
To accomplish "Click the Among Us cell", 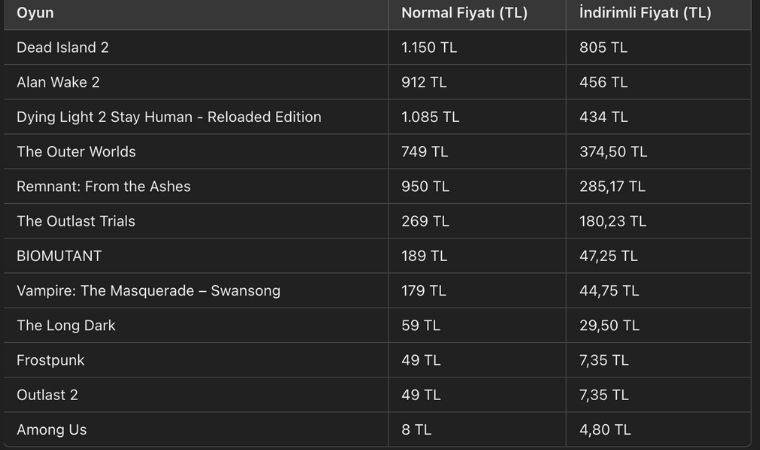I will tap(52, 430).
